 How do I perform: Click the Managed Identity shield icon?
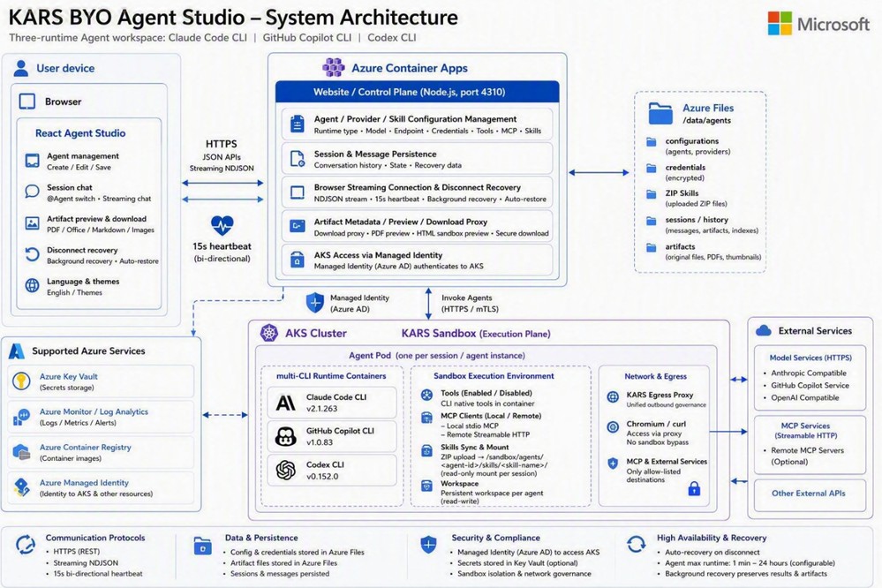315,303
